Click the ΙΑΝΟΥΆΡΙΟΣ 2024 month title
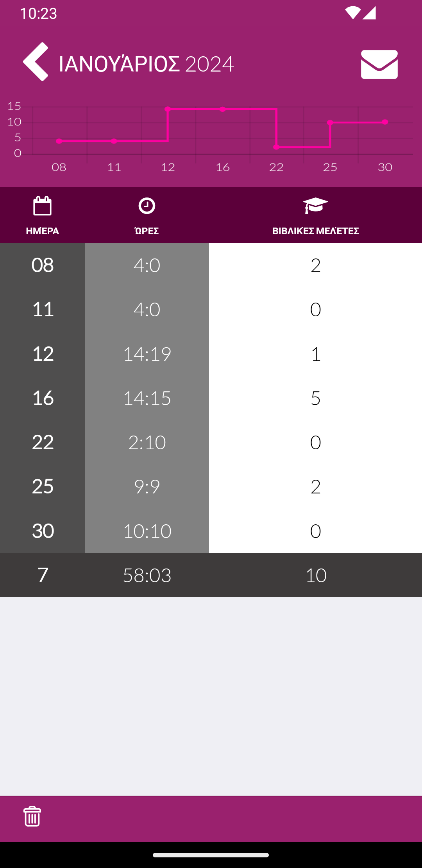Screen dimensions: 422x868 click(147, 64)
